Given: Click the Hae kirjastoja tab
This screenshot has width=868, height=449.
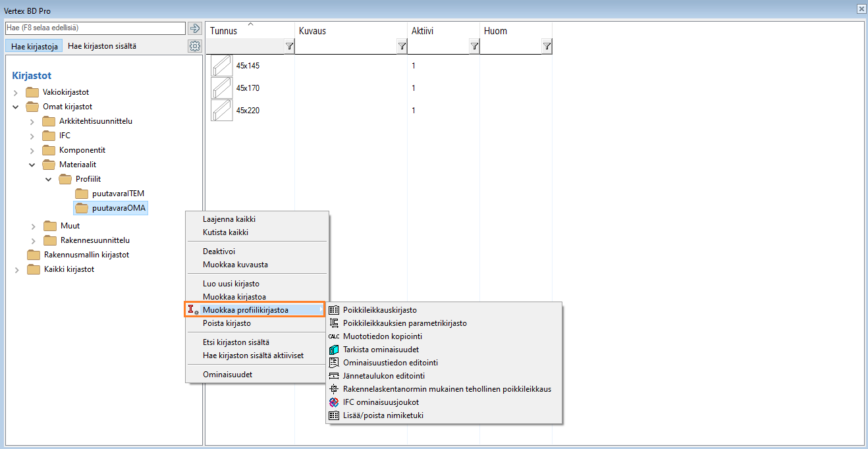Looking at the screenshot, I should click(34, 46).
